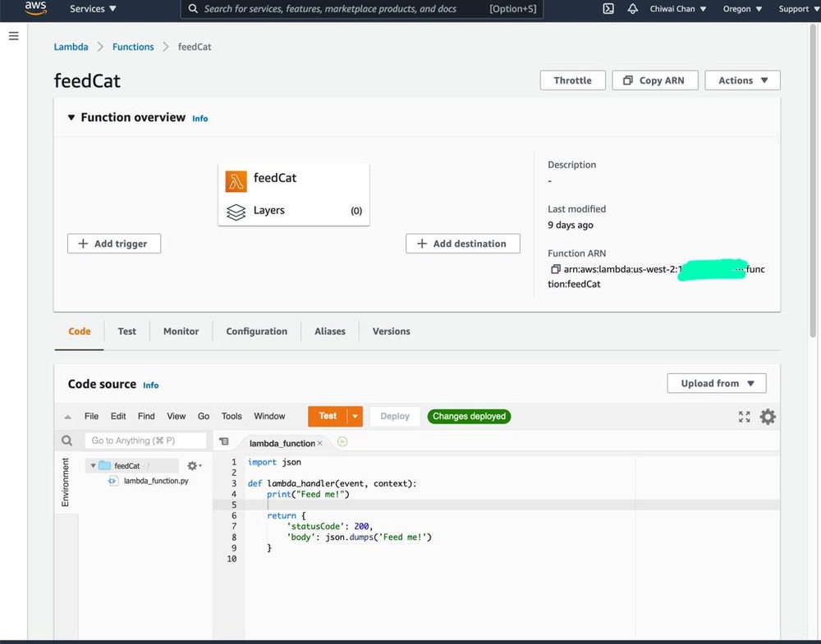
Task: Open the Actions dropdown
Action: (742, 80)
